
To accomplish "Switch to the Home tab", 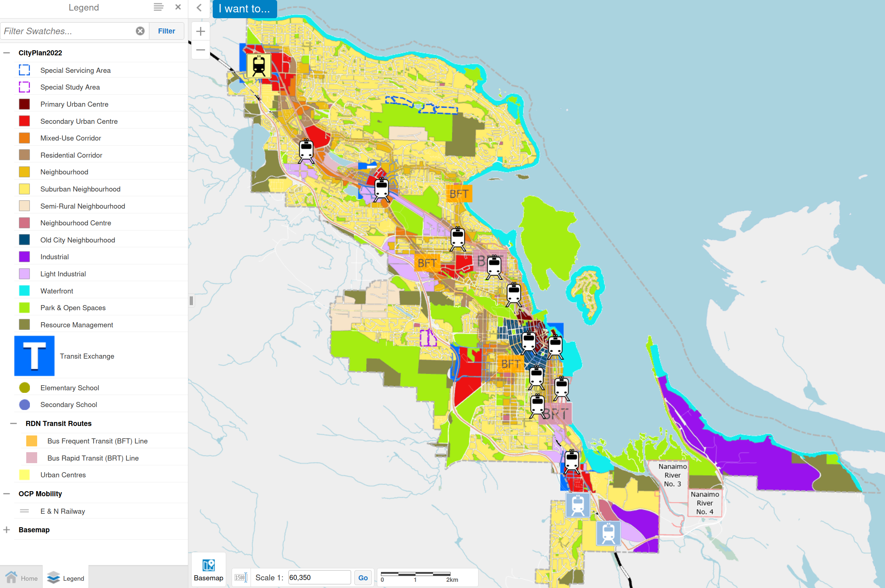I will (21, 578).
